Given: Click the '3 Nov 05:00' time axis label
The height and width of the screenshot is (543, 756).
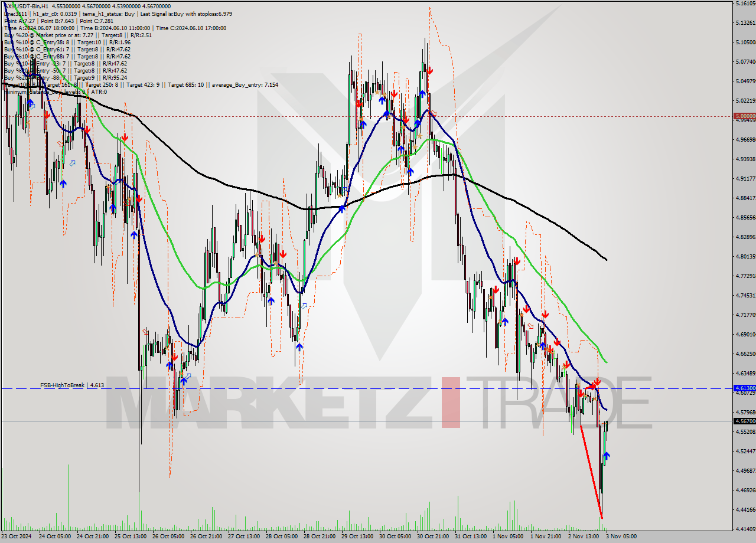Looking at the screenshot, I should tap(621, 537).
